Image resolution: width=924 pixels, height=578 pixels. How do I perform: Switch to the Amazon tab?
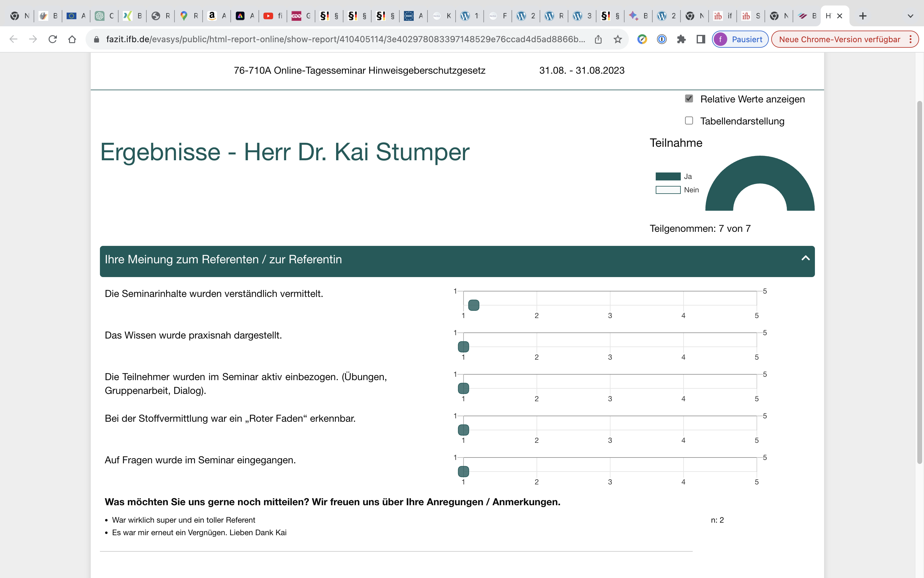pyautogui.click(x=217, y=16)
